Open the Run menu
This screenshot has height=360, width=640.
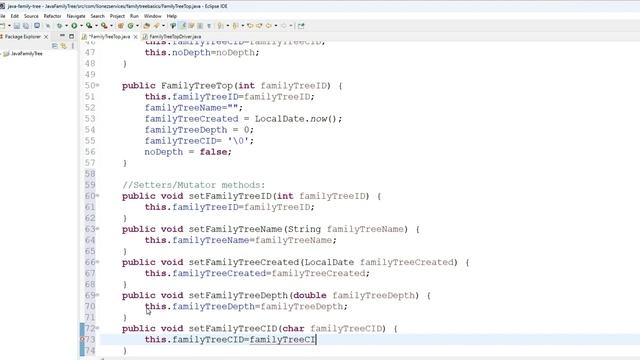tap(134, 16)
